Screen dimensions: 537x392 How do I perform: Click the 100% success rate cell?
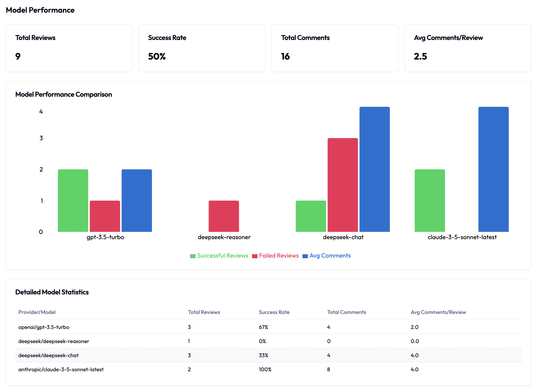[x=265, y=370]
